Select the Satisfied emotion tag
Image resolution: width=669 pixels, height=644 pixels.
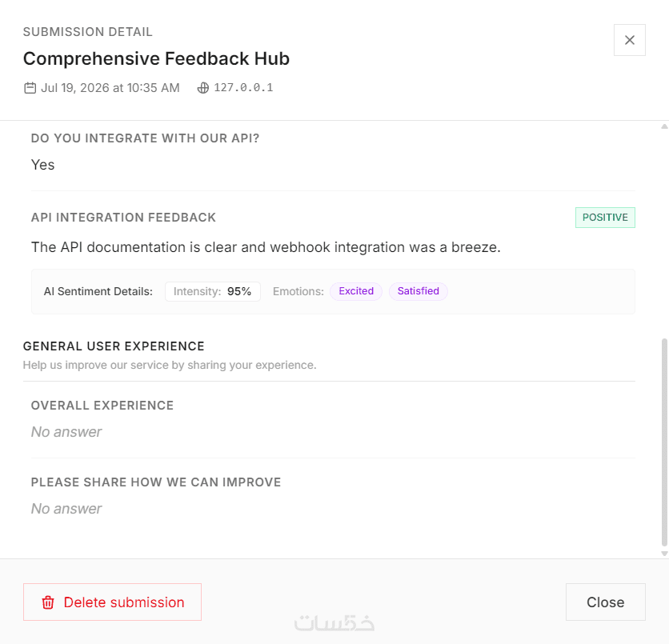pyautogui.click(x=418, y=291)
